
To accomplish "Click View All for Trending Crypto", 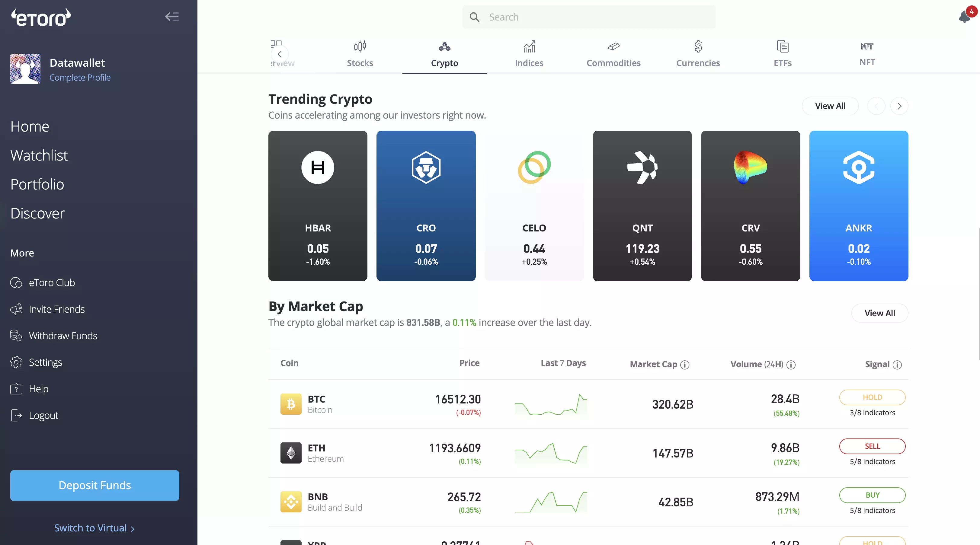I will pos(830,106).
